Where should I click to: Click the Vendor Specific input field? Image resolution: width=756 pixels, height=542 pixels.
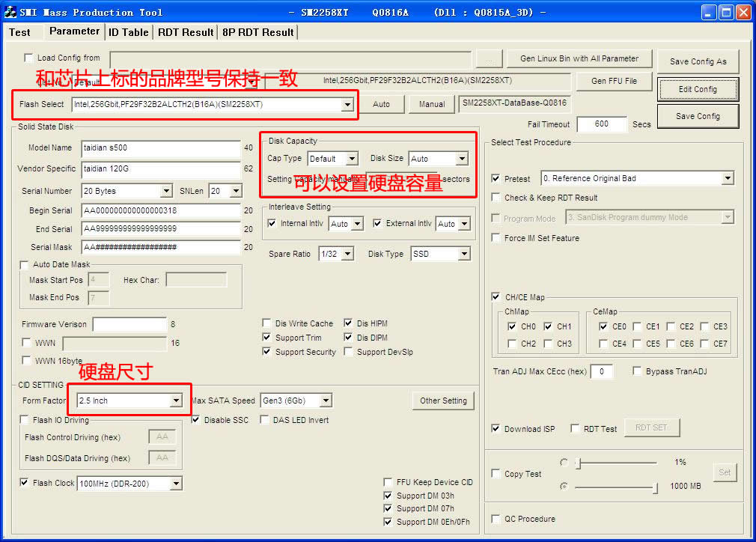[x=161, y=168]
